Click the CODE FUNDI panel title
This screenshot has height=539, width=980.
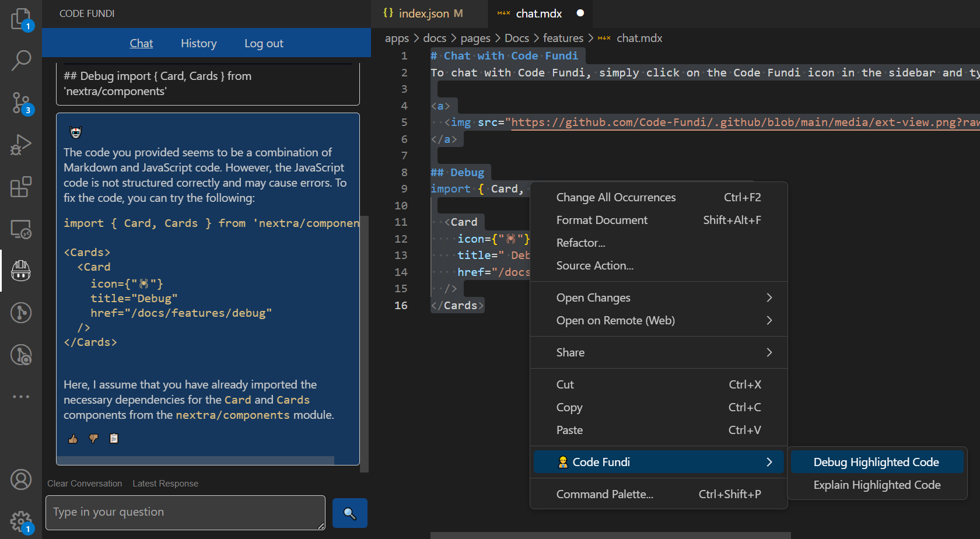[87, 13]
